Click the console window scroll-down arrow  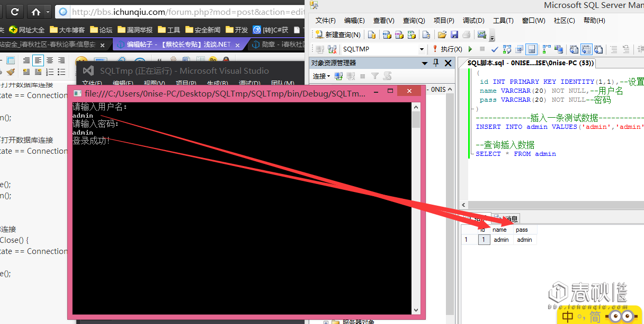(416, 310)
